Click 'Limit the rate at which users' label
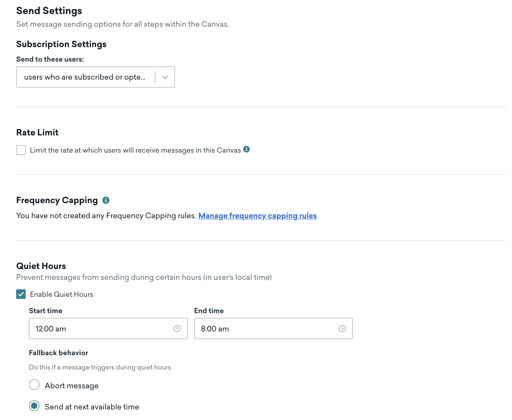 pyautogui.click(x=135, y=150)
